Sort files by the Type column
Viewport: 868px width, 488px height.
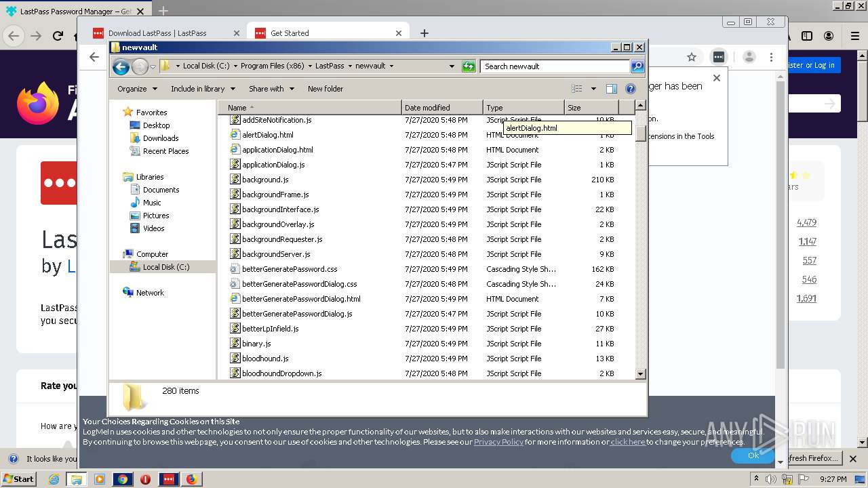coord(524,108)
